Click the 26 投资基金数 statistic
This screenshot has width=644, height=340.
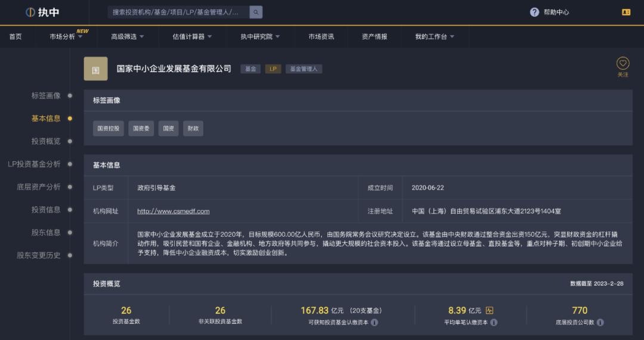pyautogui.click(x=126, y=315)
